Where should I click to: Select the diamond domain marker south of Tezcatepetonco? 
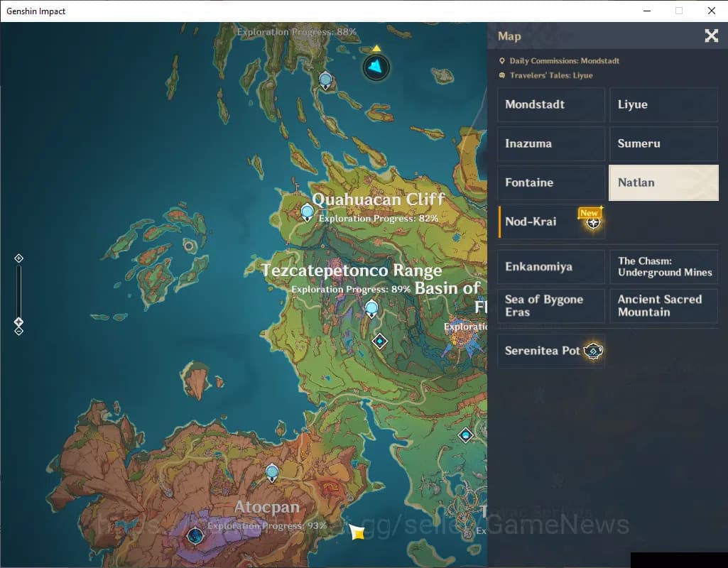pos(379,342)
